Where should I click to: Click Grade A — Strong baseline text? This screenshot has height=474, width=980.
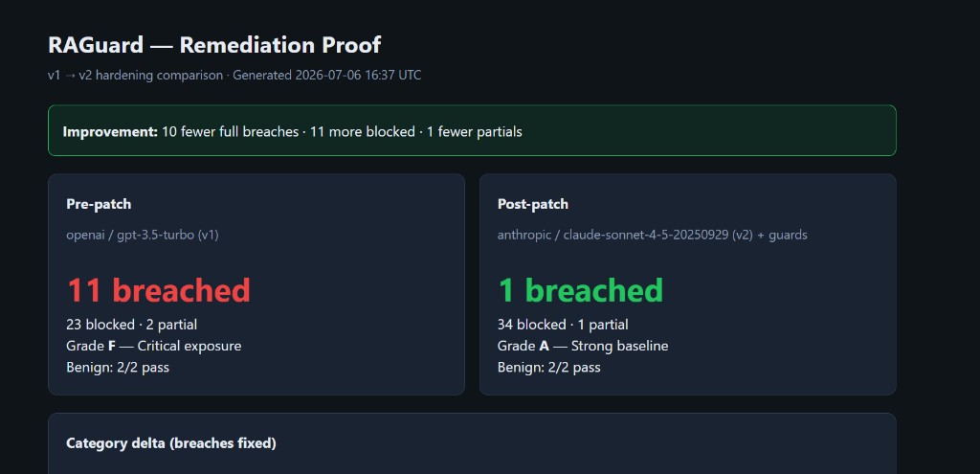coord(583,346)
